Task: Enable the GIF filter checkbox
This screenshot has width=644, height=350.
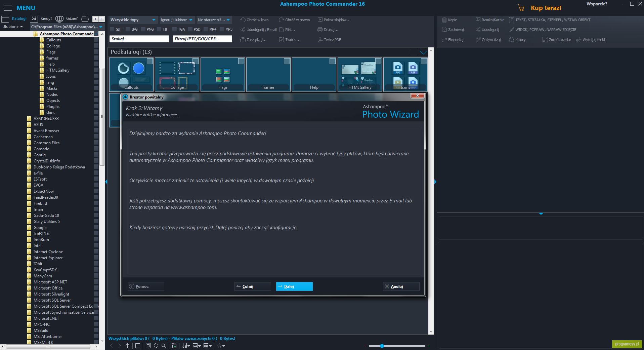Action: 112,29
